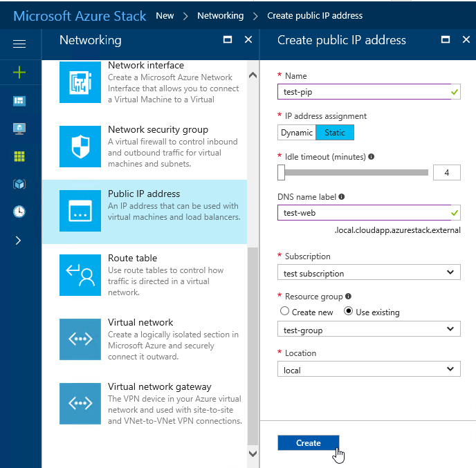Show Resource group info icon
This screenshot has height=468, width=476.
click(x=348, y=296)
